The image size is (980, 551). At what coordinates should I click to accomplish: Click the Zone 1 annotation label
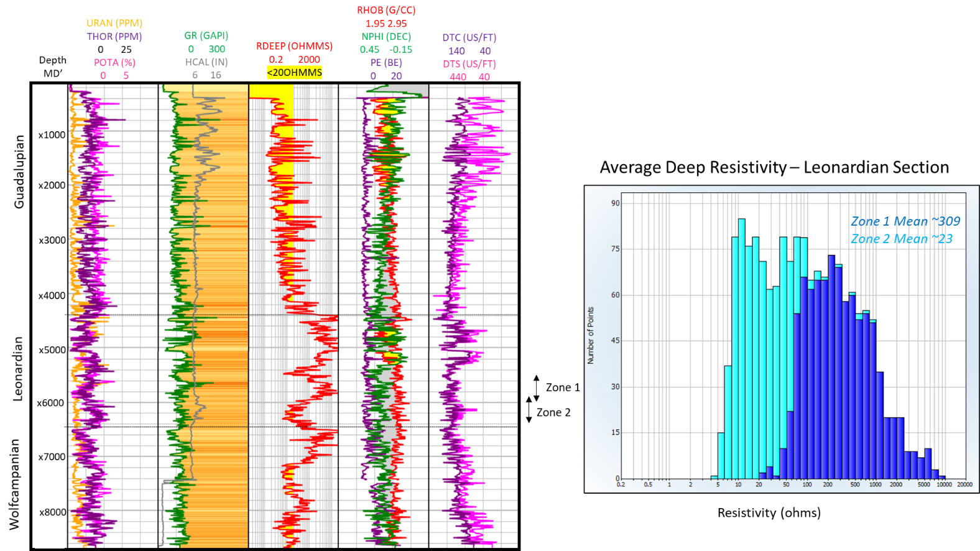[x=563, y=387]
